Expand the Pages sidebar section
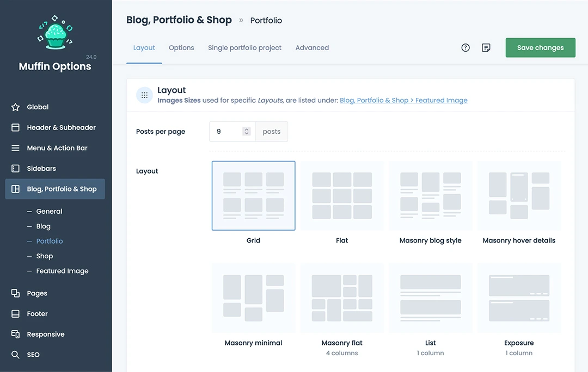 pyautogui.click(x=37, y=294)
